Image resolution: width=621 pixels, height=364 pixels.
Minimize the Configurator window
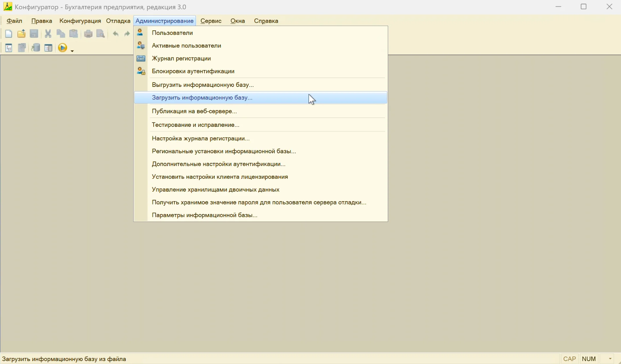pos(559,7)
